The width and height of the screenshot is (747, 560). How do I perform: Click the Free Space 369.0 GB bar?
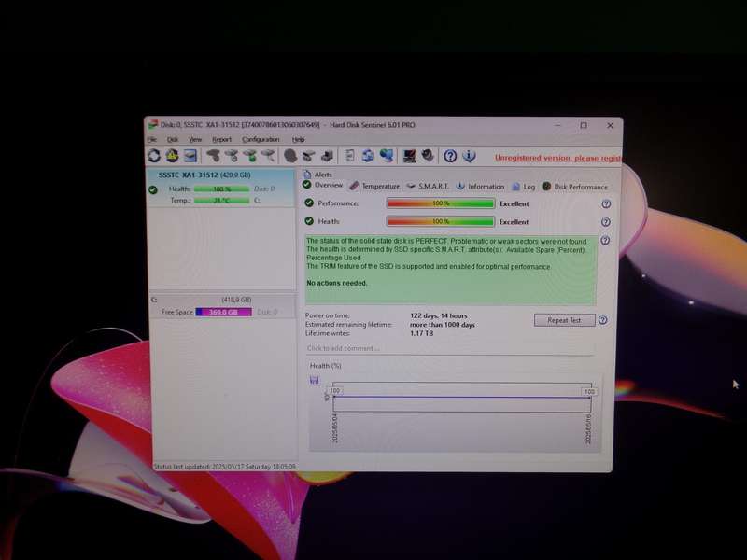(223, 312)
